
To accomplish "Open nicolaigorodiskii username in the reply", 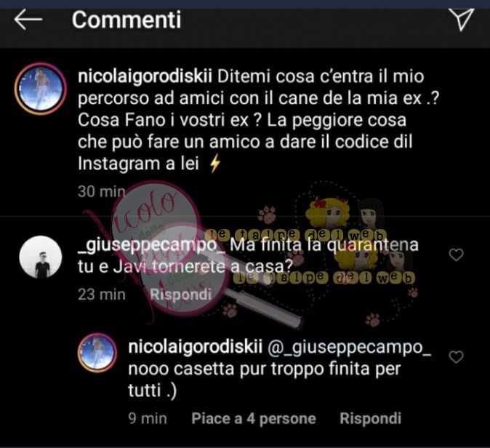I will coord(195,347).
